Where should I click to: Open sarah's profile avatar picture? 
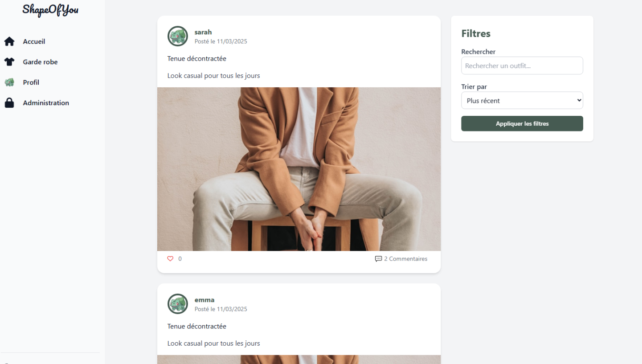[x=178, y=36]
